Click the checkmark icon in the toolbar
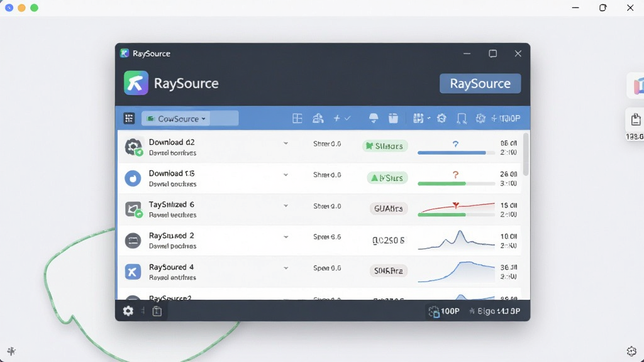 point(347,118)
